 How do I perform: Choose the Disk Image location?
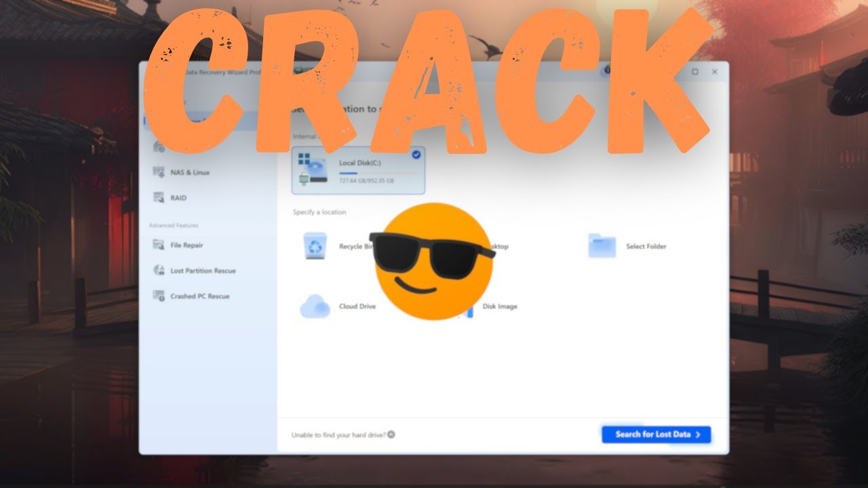[500, 306]
